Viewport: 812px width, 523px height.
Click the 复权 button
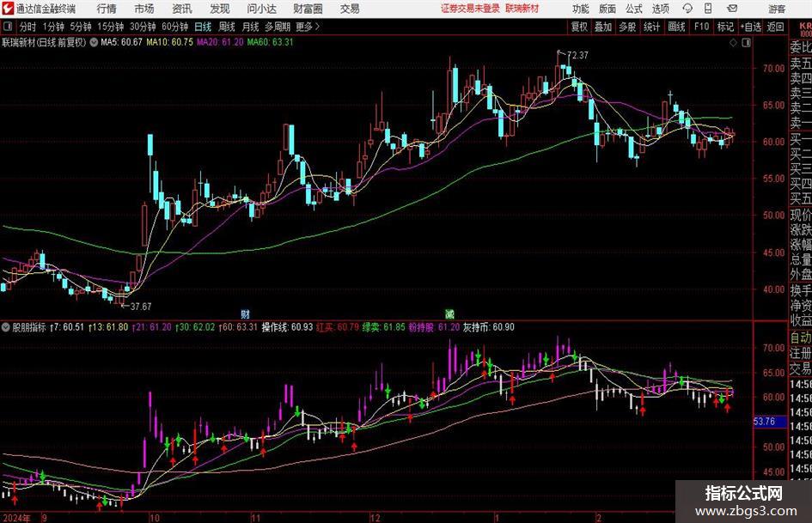pos(579,27)
